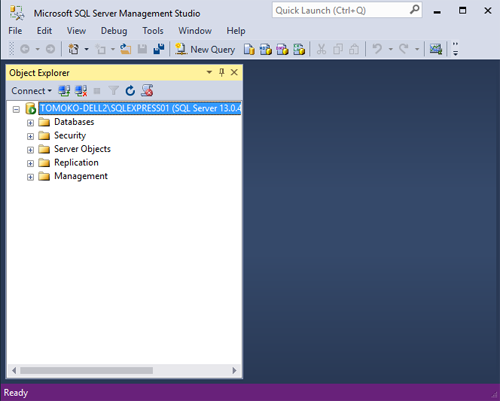
Task: Click the Navigate Forward arrow icon
Action: tap(50, 49)
